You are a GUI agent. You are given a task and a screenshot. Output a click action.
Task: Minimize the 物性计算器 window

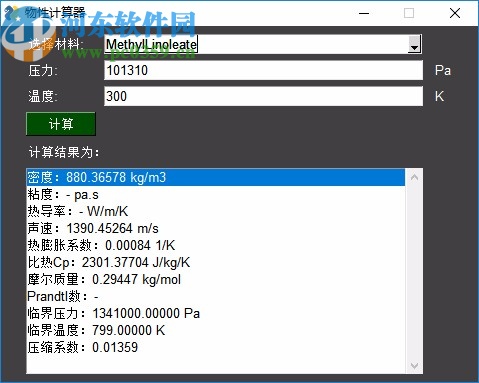tap(364, 13)
